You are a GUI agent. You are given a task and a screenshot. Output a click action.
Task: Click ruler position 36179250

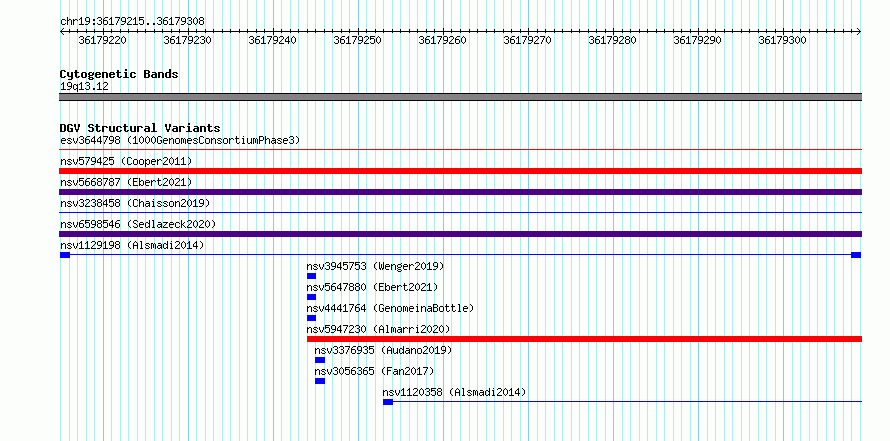point(358,40)
